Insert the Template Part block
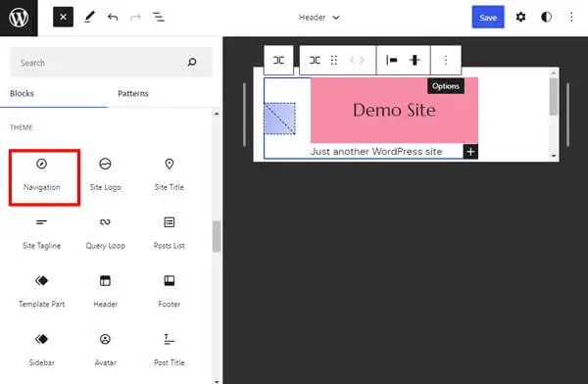 tap(41, 292)
